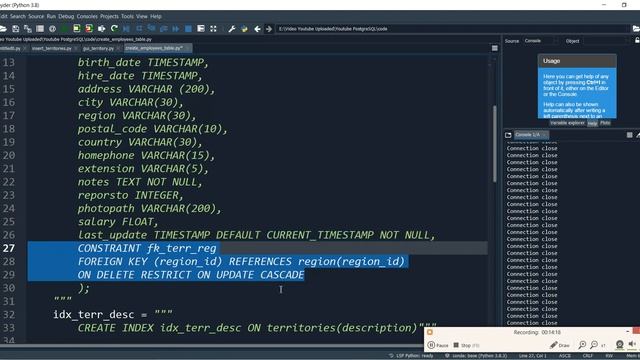Open the Source Console dropdown in Help pane

coord(541,41)
